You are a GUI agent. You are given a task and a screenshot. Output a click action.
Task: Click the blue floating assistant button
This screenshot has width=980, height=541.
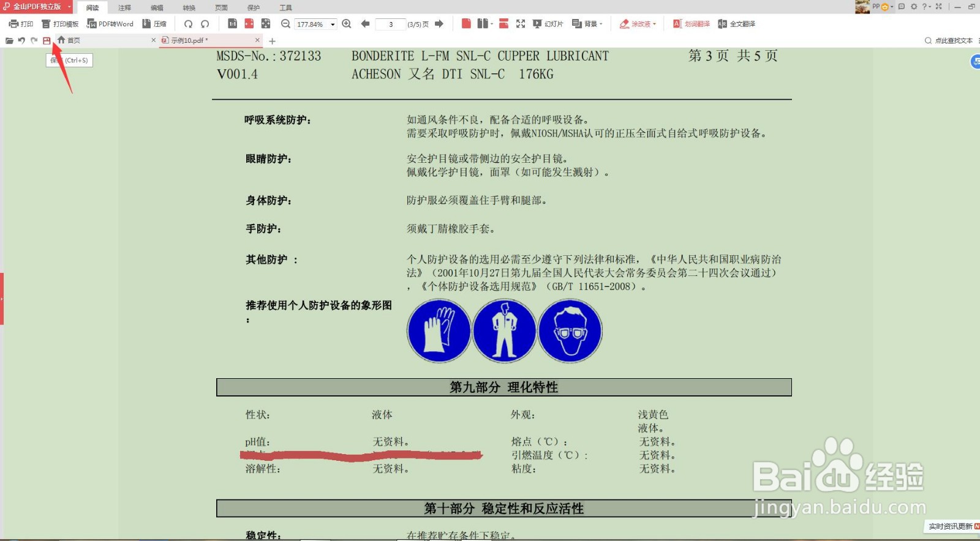(x=976, y=62)
